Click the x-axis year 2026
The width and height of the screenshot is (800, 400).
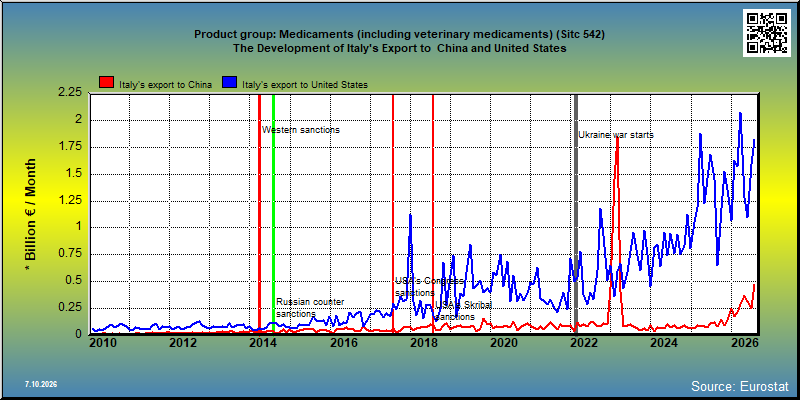[x=746, y=343]
